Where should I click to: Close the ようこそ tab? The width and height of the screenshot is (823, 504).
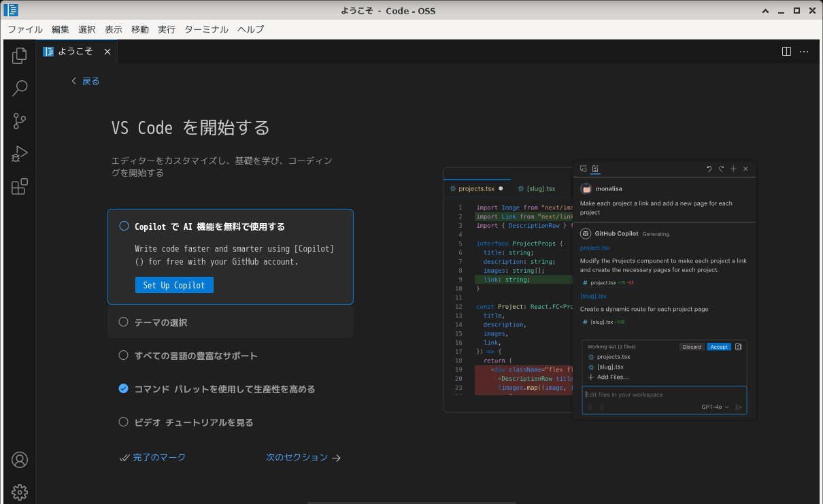(107, 52)
